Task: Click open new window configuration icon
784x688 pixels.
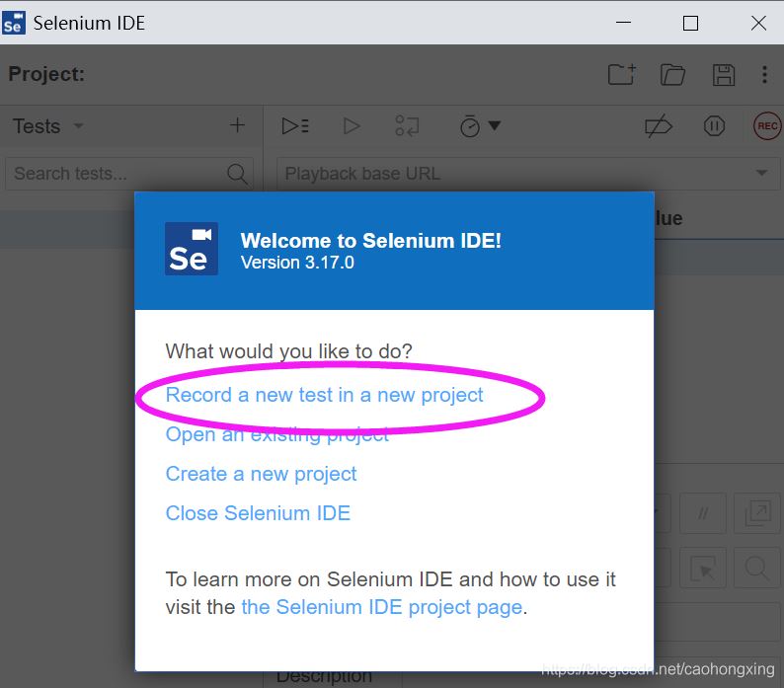Action: [x=757, y=513]
